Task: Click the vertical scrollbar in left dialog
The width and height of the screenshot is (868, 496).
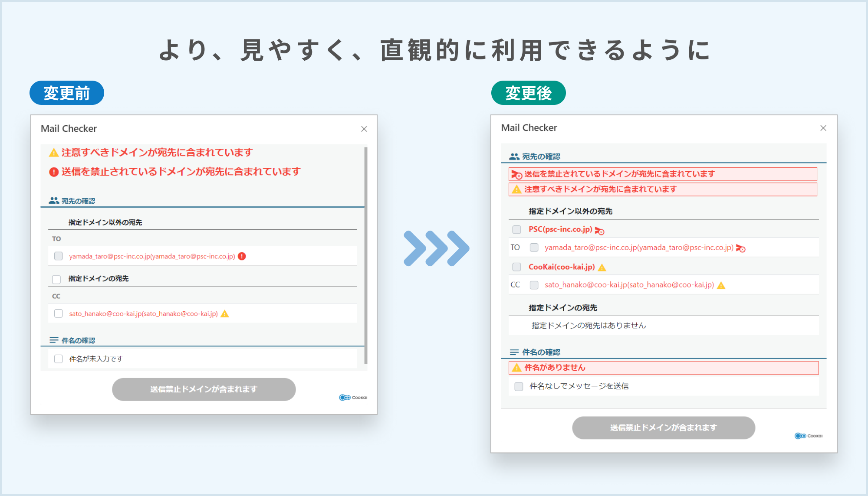Action: (366, 255)
